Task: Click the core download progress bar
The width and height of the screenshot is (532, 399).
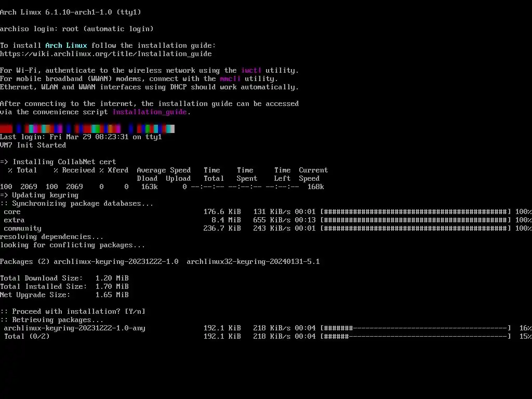Action: tap(416, 212)
